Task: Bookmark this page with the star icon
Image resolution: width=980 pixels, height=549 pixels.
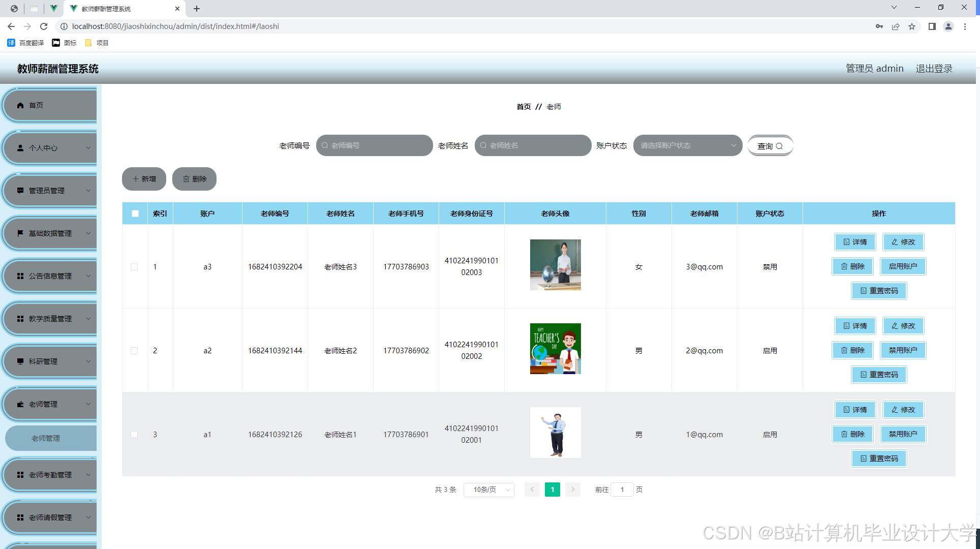Action: pos(912,26)
